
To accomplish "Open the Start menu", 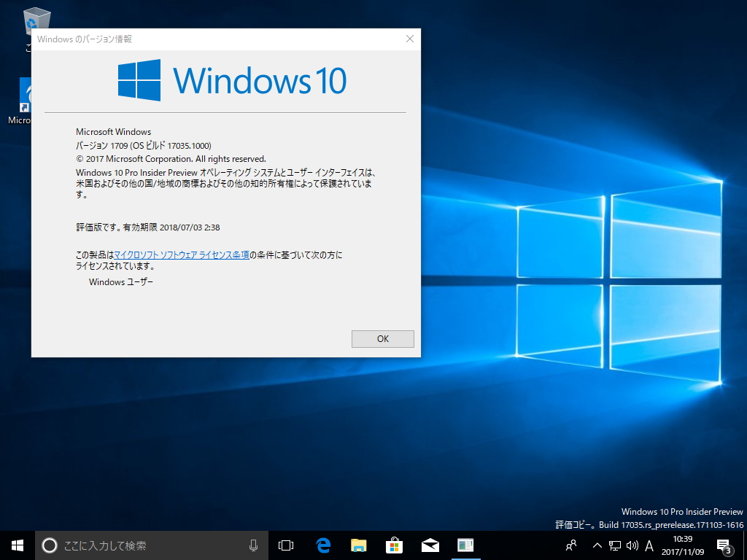I will (16, 545).
